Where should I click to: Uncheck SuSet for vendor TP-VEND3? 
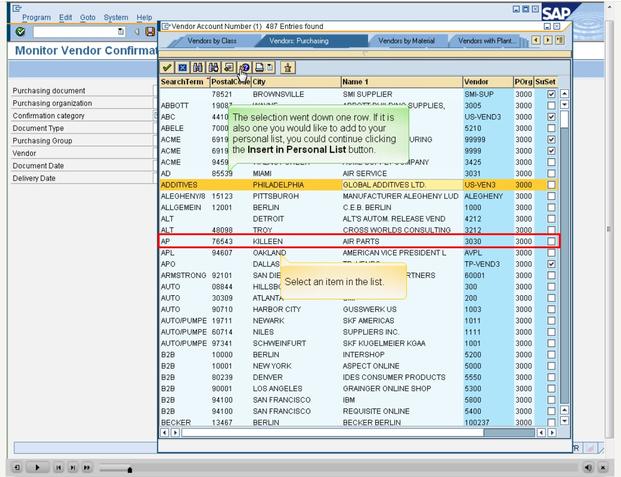coord(551,264)
